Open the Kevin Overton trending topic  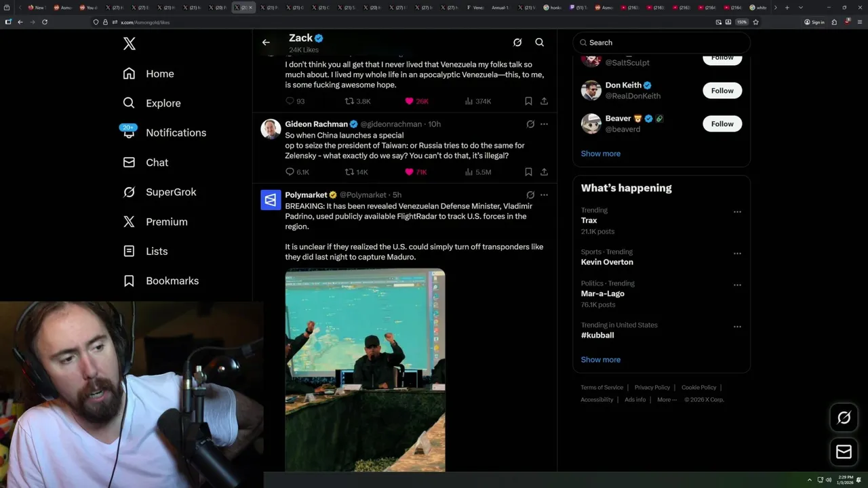[607, 262]
